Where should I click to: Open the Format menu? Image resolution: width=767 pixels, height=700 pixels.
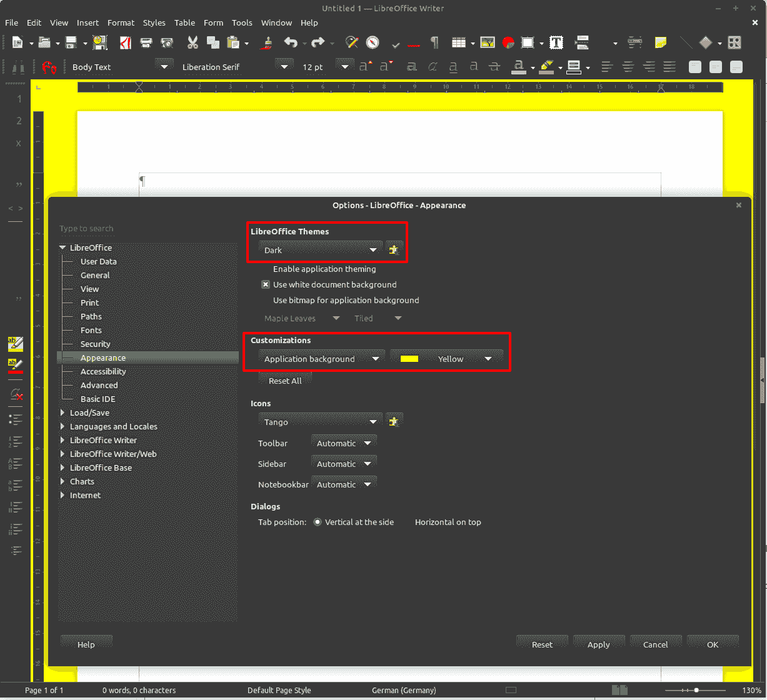[121, 22]
